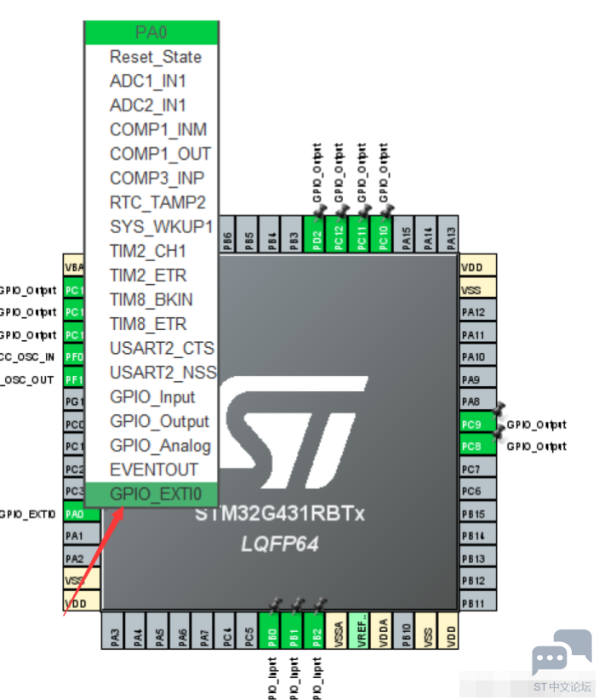Viewport: 599px width, 700px height.
Task: Click the STM32G431RBTx chip label
Action: coord(280,515)
